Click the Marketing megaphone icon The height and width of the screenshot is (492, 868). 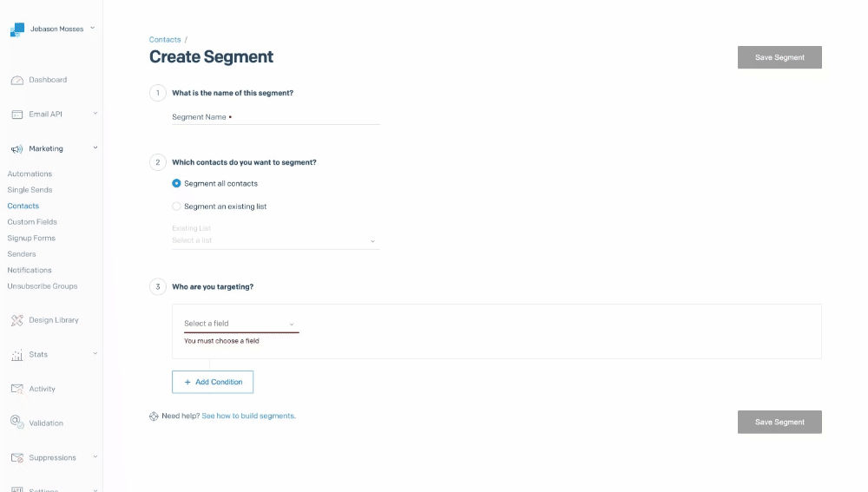pos(17,149)
